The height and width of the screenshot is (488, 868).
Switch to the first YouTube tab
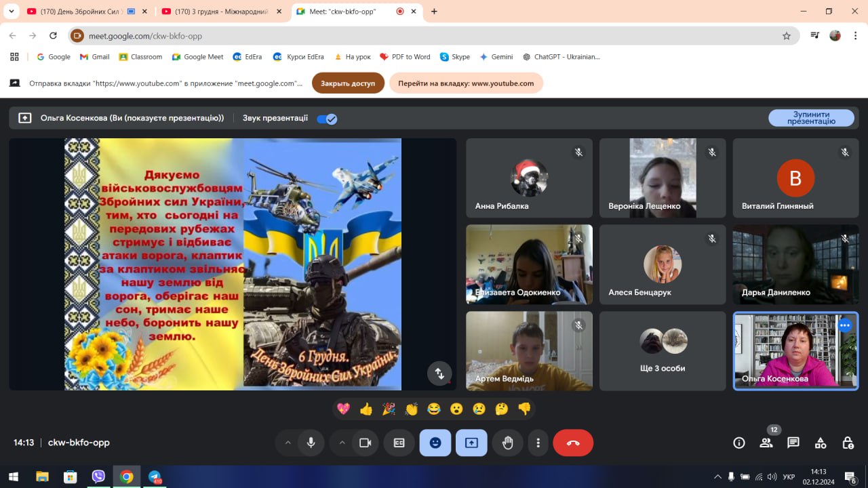pyautogui.click(x=78, y=12)
